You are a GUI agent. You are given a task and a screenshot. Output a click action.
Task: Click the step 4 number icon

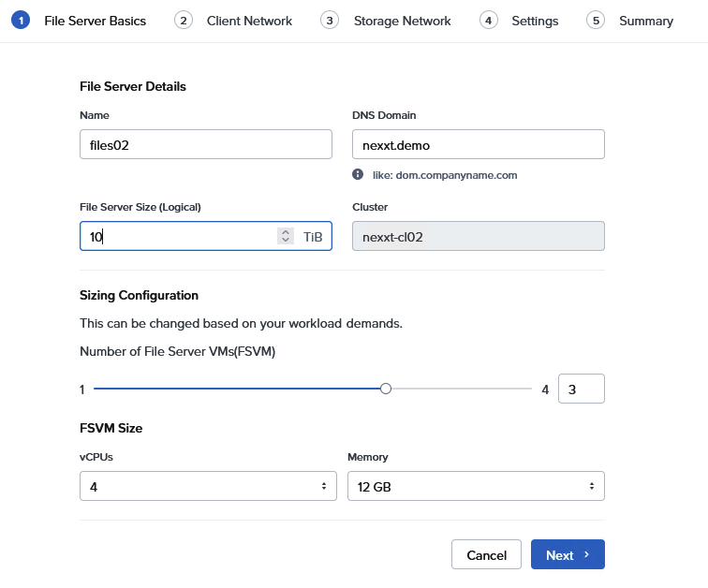488,21
